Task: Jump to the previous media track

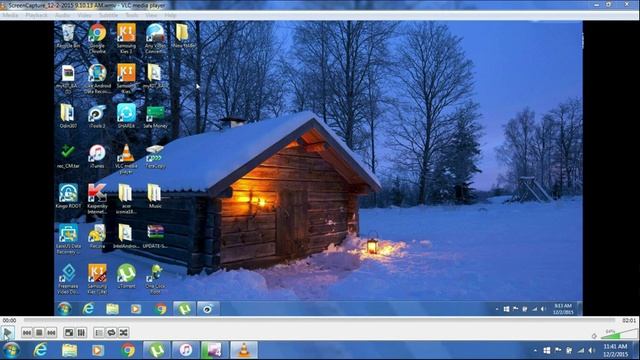Action: tap(27, 333)
